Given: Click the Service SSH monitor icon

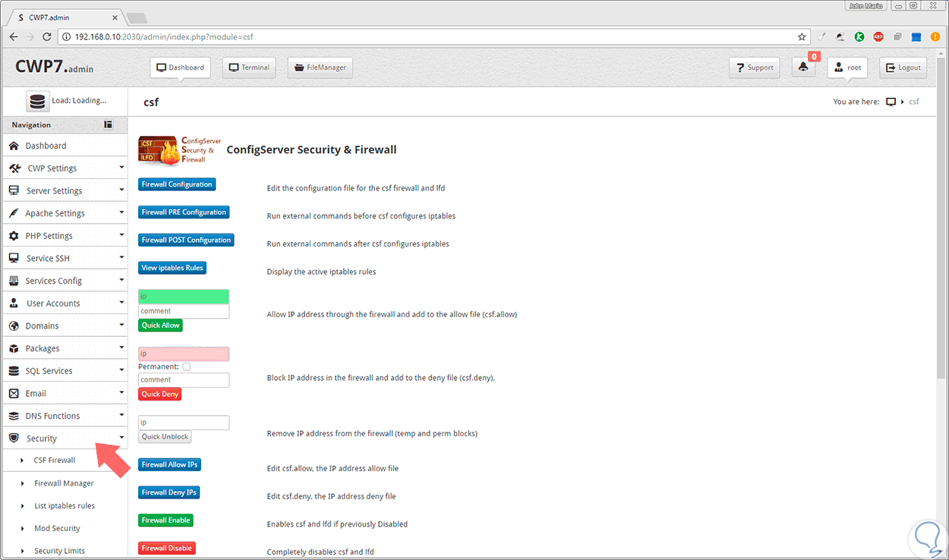Looking at the screenshot, I should [x=14, y=258].
